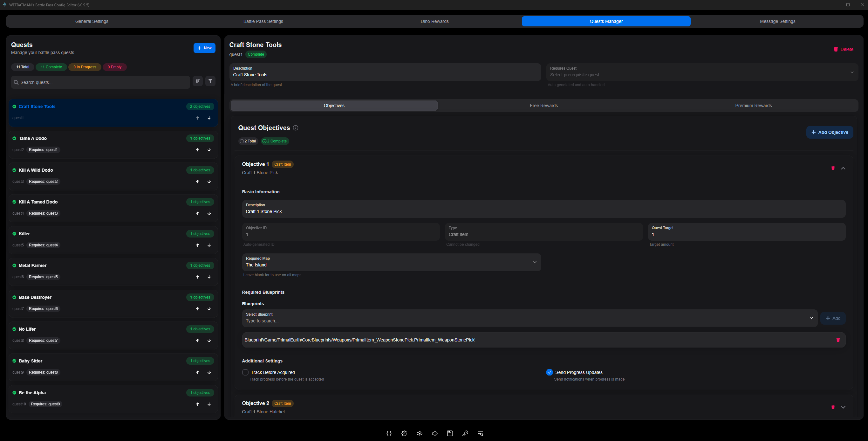Screen dimensions: 868x441
Task: Collapse Objective 1 with the chevron
Action: [844, 168]
